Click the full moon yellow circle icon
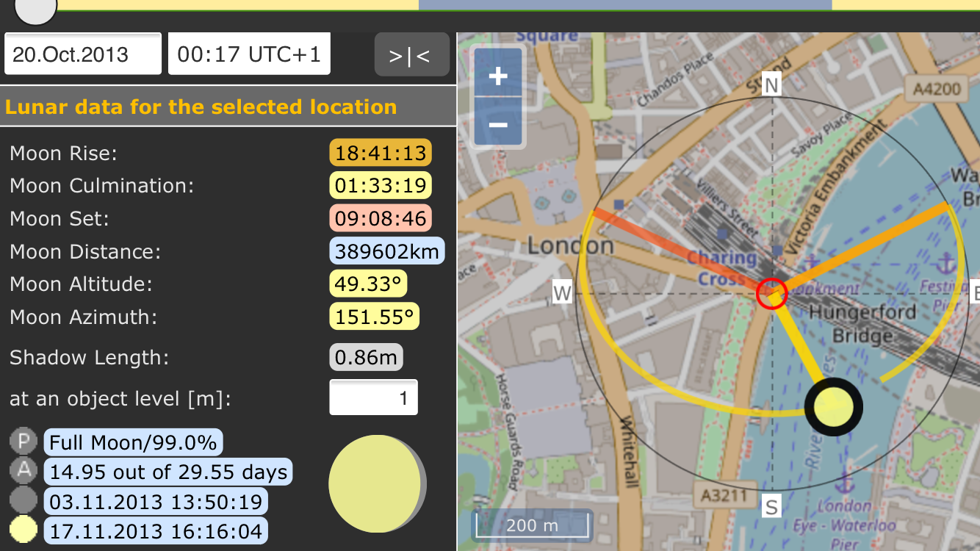Viewport: 980px width, 551px height. (24, 529)
